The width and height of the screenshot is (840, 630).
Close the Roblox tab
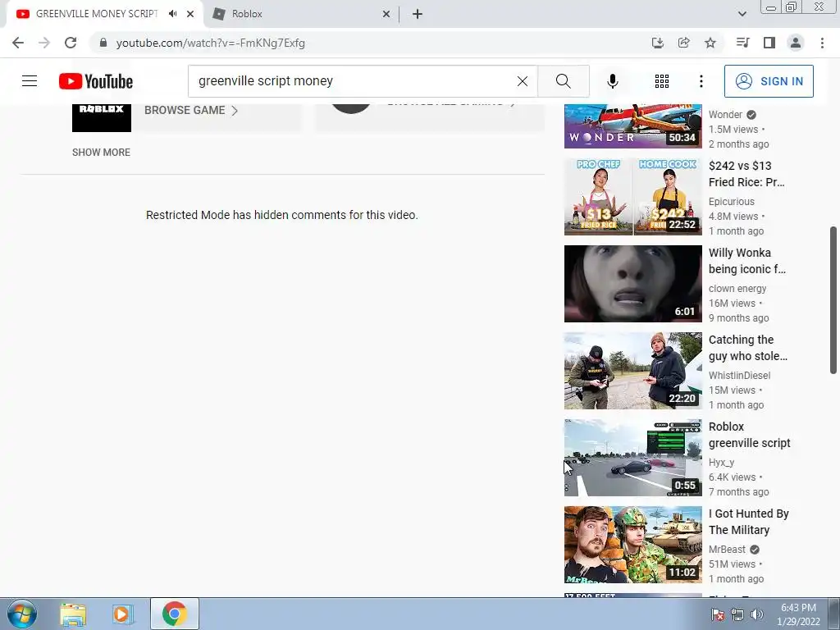(386, 14)
